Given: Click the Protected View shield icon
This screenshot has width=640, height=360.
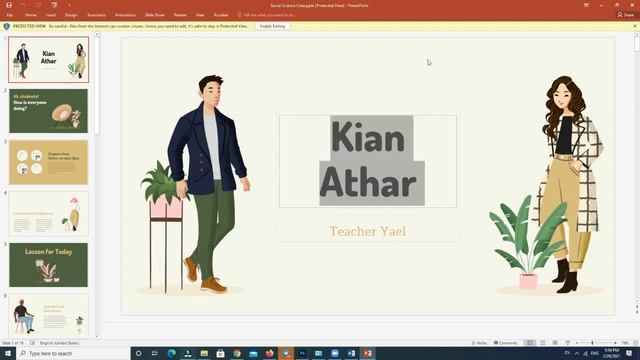Looking at the screenshot, I should 7,26.
